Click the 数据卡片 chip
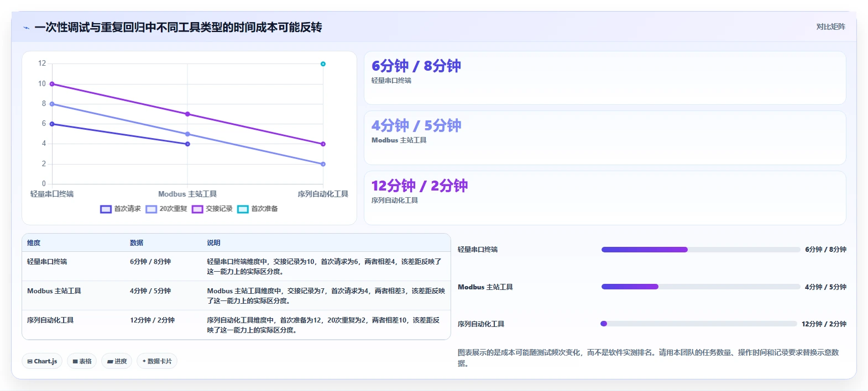The width and height of the screenshot is (868, 391). pos(157,361)
